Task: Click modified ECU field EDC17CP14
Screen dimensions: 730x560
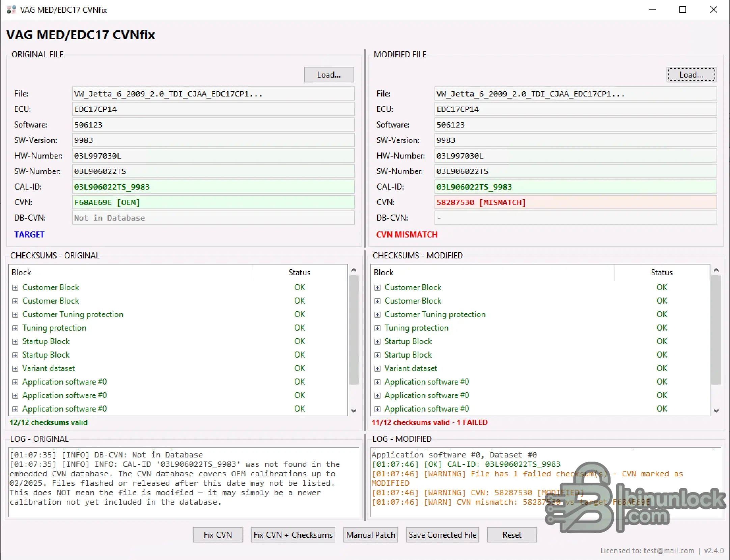Action: [575, 109]
